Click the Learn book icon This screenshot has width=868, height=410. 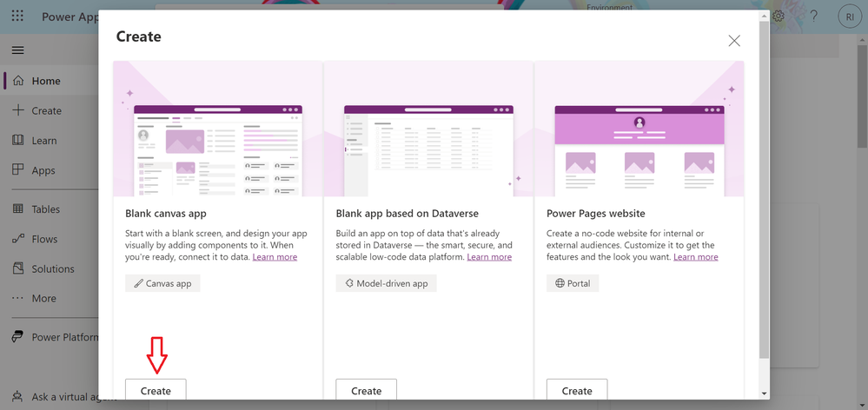(18, 140)
